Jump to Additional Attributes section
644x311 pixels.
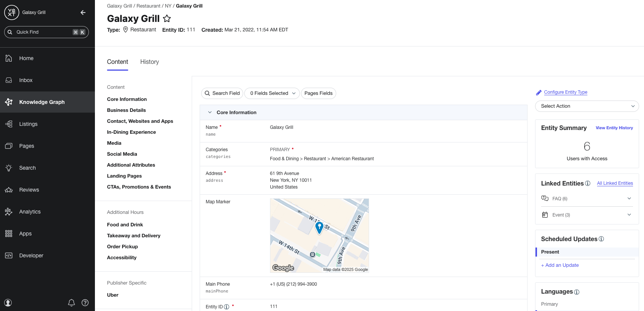131,165
